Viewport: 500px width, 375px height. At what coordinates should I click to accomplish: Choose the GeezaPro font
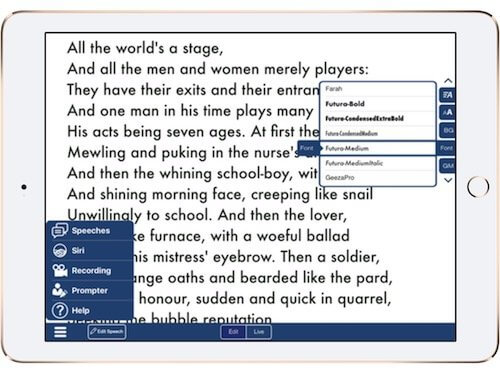click(378, 178)
